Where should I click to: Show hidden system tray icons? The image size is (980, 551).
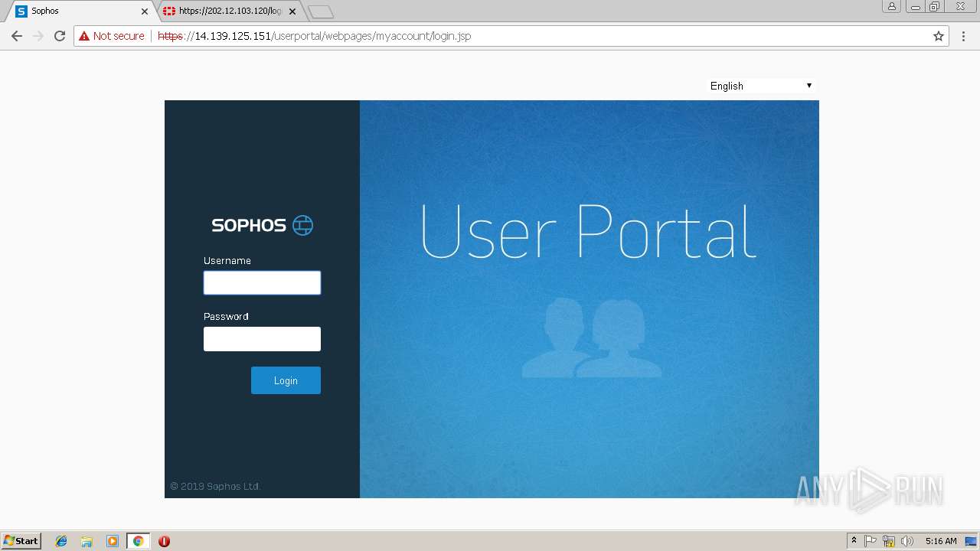coord(854,541)
